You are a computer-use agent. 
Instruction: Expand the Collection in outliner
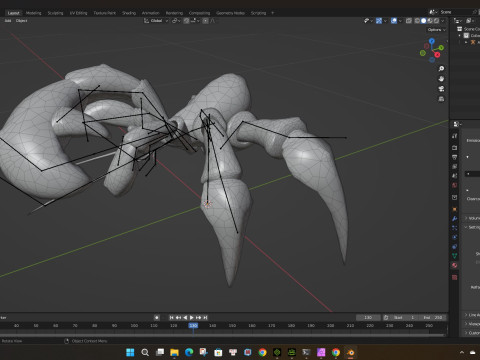point(460,35)
